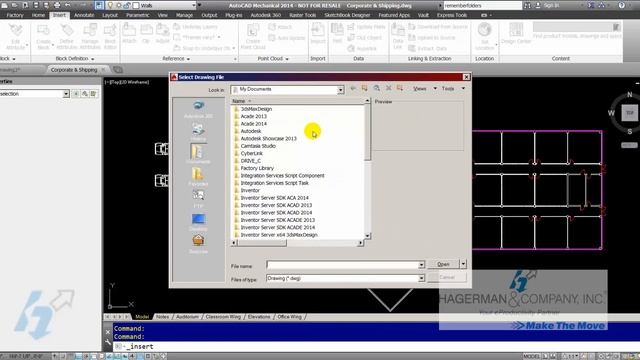Click the Up one level folder icon
The height and width of the screenshot is (360, 640).
pos(364,88)
